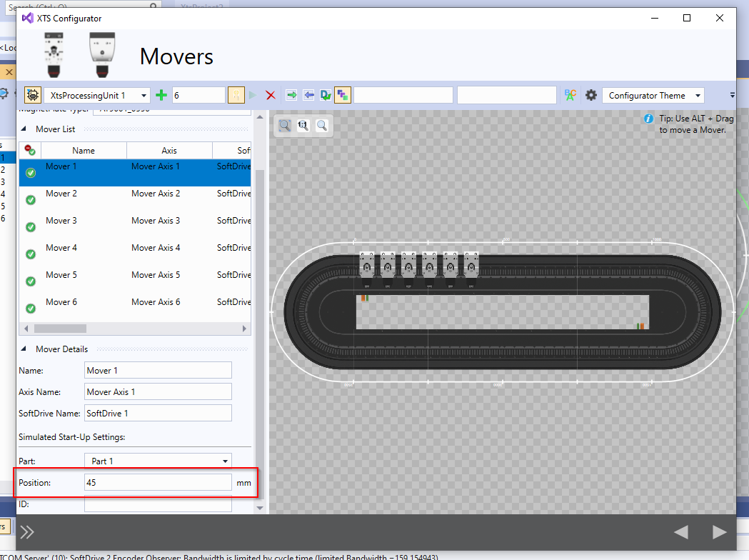Open the Part dropdown showing Part 1
The image size is (749, 560).
[158, 461]
